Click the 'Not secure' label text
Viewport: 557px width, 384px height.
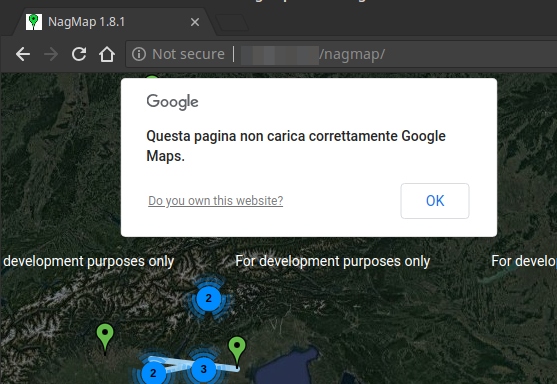tap(188, 54)
